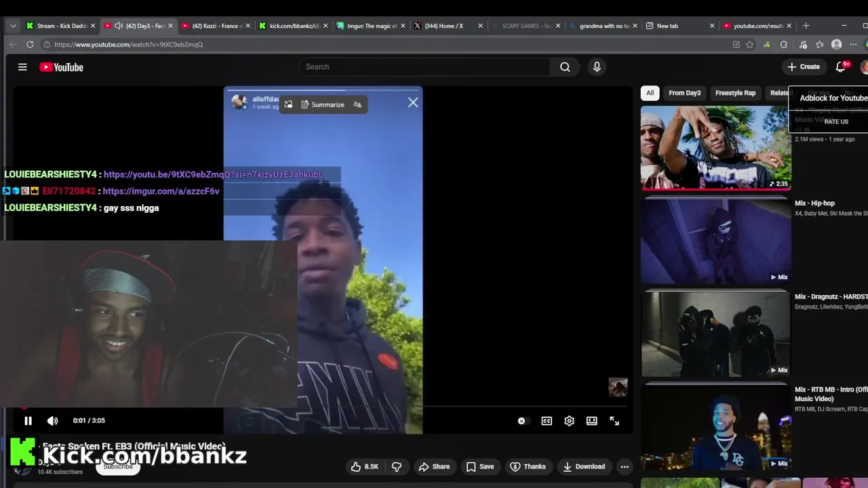The height and width of the screenshot is (488, 868).
Task: Open browser settings ellipsis menu
Action: click(x=853, y=45)
